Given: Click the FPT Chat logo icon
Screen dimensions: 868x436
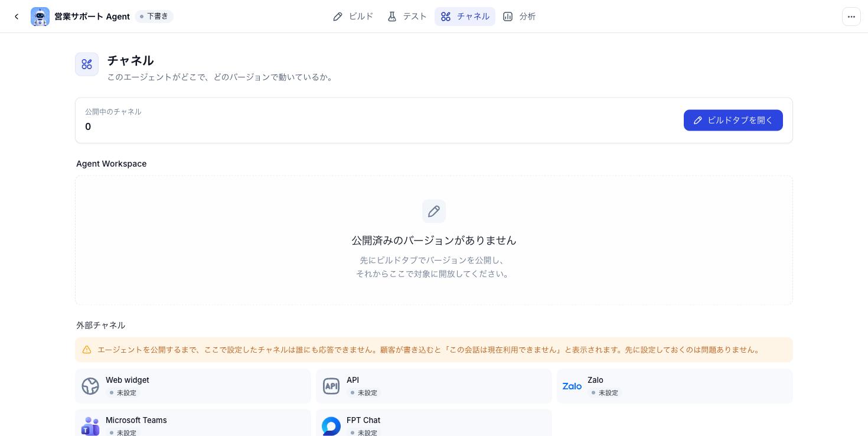Looking at the screenshot, I should (331, 426).
